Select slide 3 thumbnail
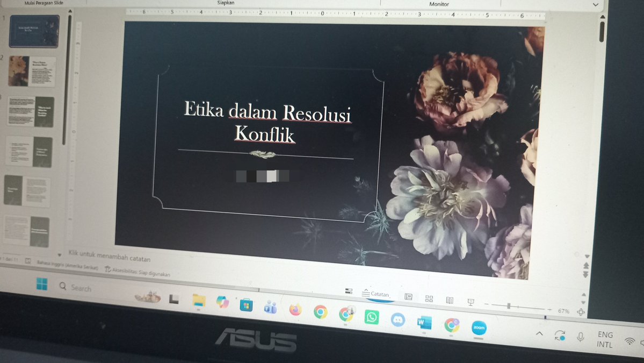 click(31, 111)
